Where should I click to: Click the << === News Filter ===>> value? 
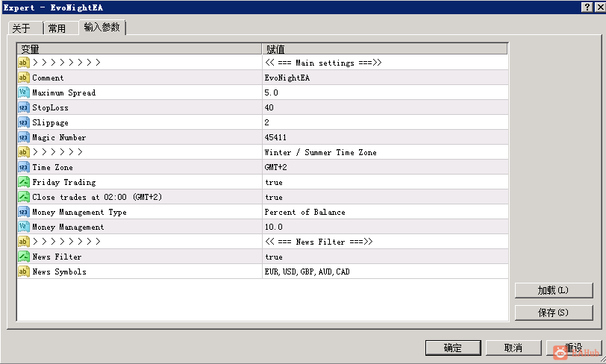(319, 242)
